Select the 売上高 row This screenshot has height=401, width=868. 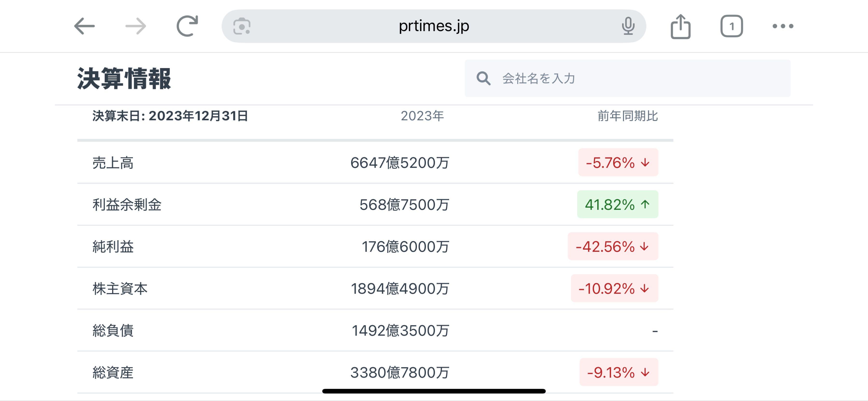point(113,162)
